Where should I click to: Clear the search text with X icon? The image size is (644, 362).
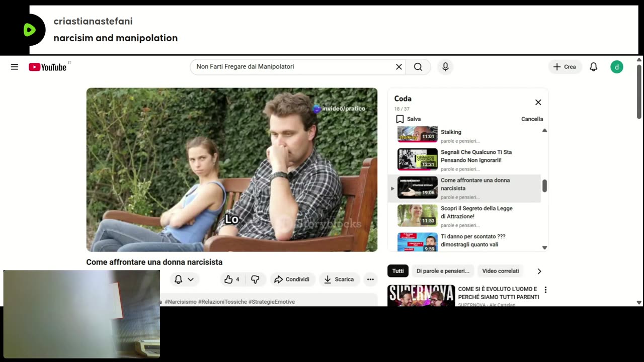coord(399,67)
